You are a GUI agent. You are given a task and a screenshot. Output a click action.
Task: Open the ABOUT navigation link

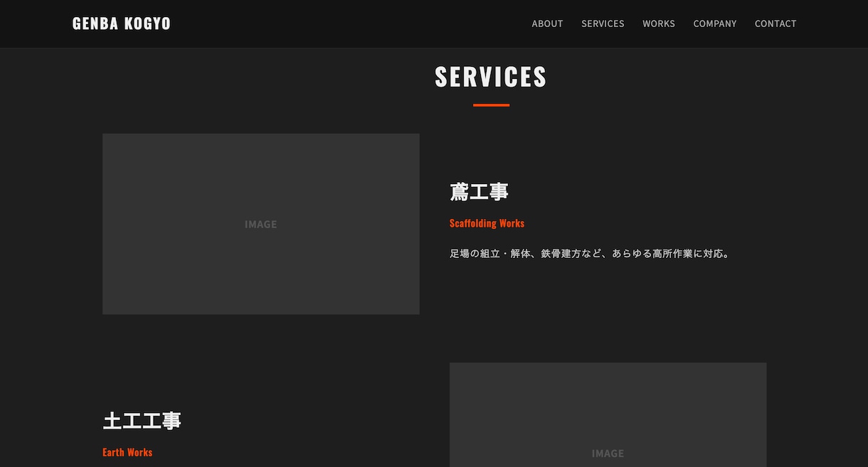coord(547,23)
